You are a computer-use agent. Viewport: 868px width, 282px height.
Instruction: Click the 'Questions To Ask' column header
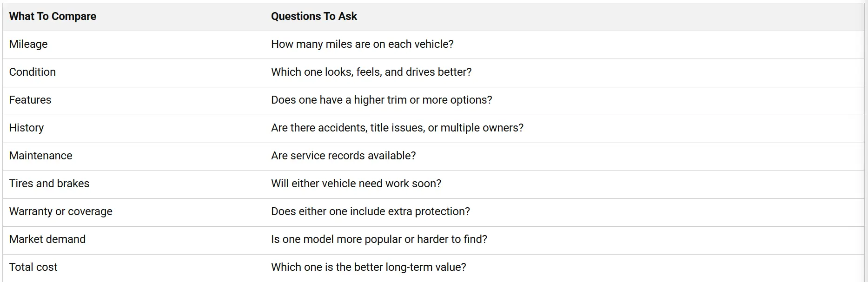[314, 16]
